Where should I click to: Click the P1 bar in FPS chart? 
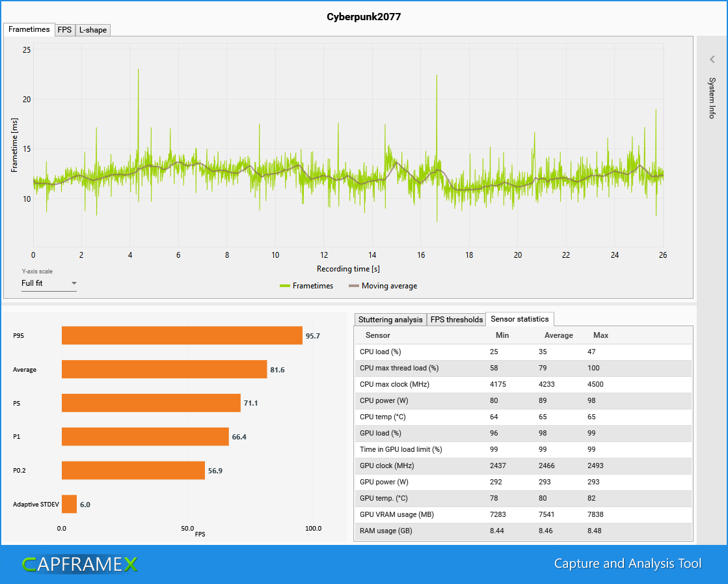coord(145,437)
